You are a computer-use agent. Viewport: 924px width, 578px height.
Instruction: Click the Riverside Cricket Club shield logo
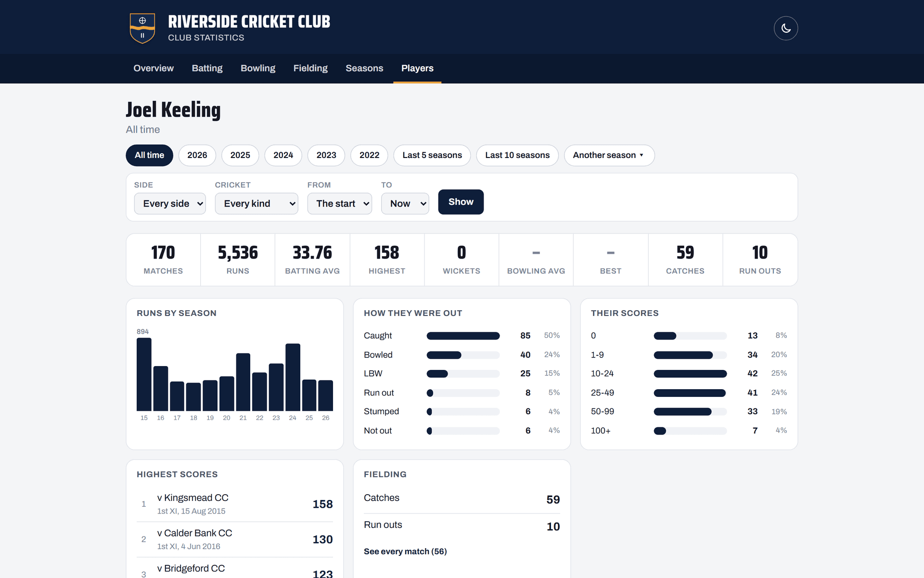[142, 28]
